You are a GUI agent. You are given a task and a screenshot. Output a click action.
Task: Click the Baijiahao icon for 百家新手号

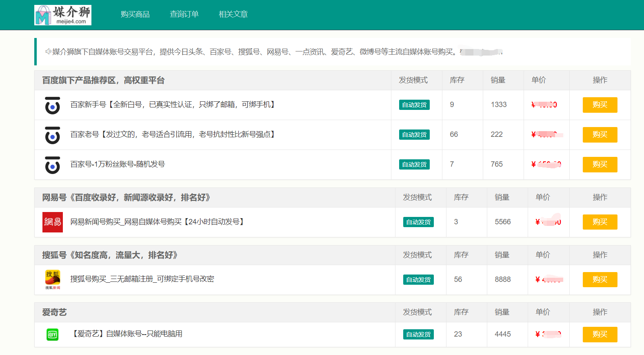point(52,105)
